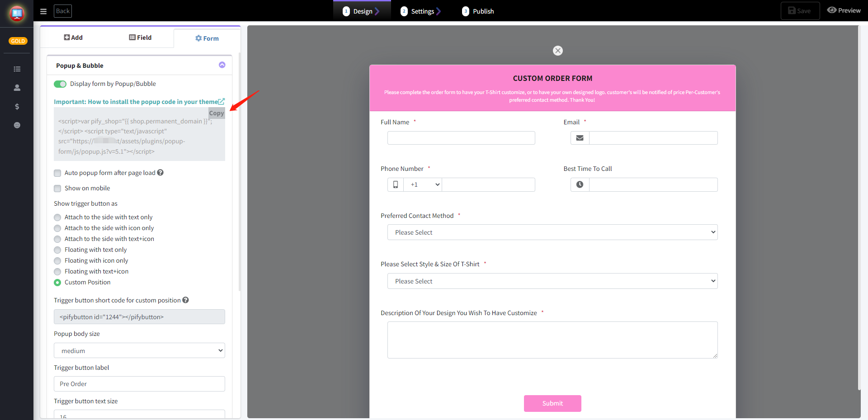Click the Full Name input field
The height and width of the screenshot is (420, 868).
tap(461, 138)
